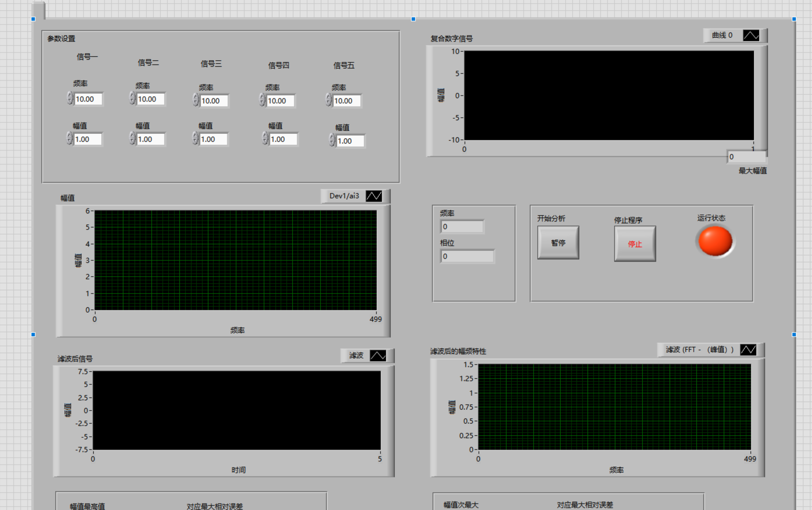
Task: Click the 相位 numeric indicator box
Action: [x=467, y=257]
